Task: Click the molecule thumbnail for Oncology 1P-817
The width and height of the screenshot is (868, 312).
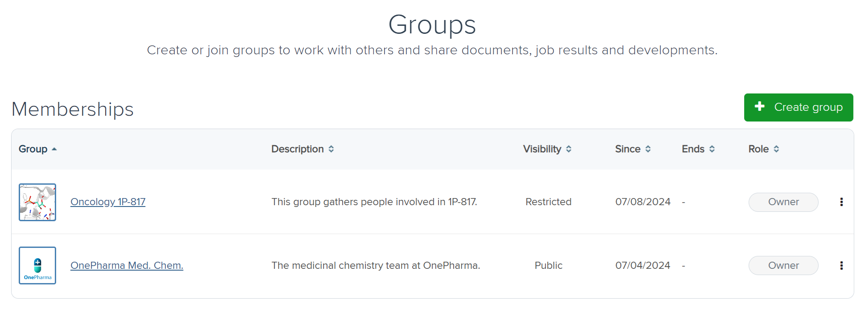Action: pos(37,202)
